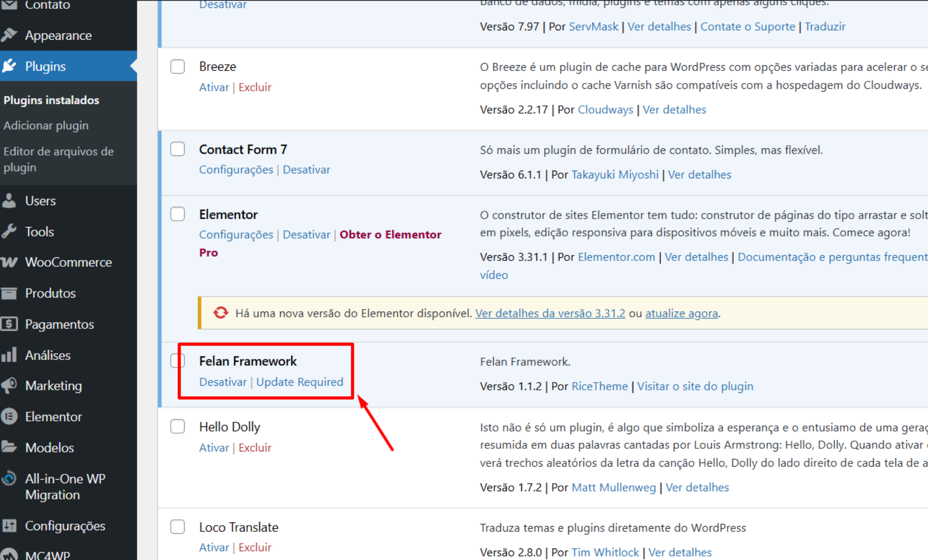
Task: Click Update Required for Felan Framework
Action: click(300, 382)
